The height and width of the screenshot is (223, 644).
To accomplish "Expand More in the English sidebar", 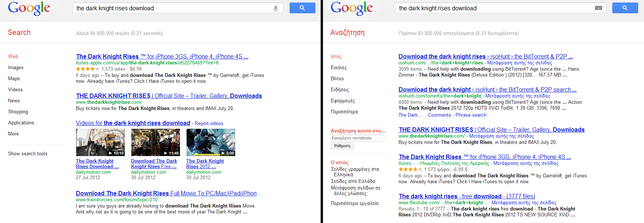I will [x=13, y=134].
